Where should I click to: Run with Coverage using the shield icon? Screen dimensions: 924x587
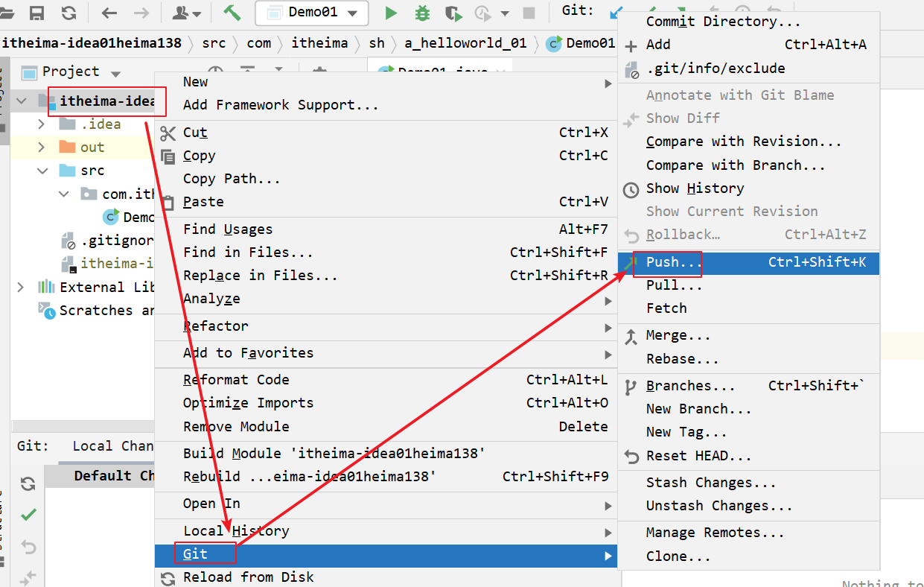452,13
